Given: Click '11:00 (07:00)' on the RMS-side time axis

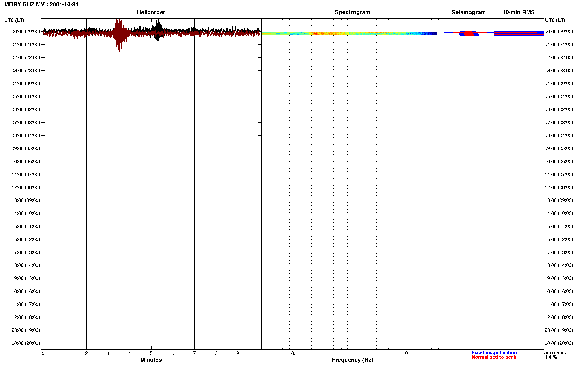Looking at the screenshot, I should click(559, 175).
